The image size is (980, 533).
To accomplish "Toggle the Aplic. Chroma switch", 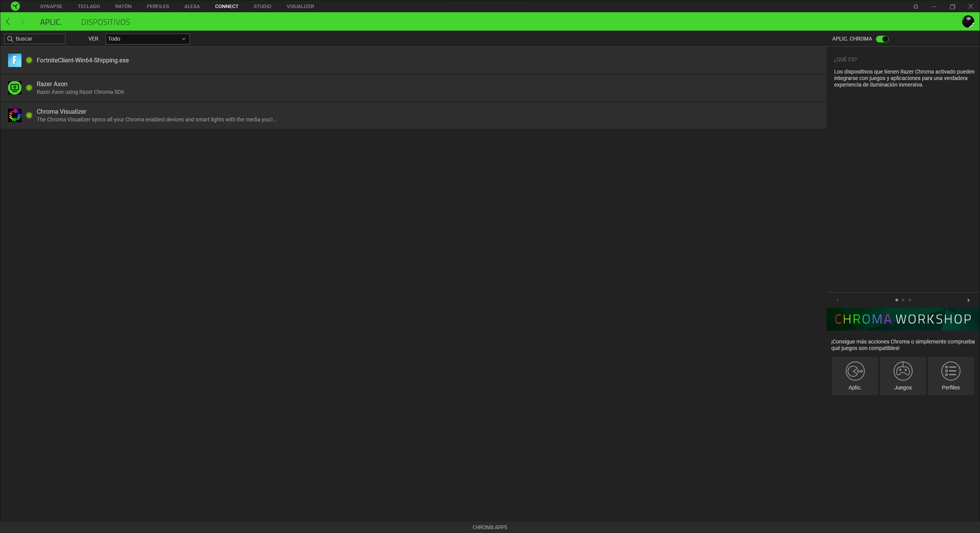I will click(882, 39).
